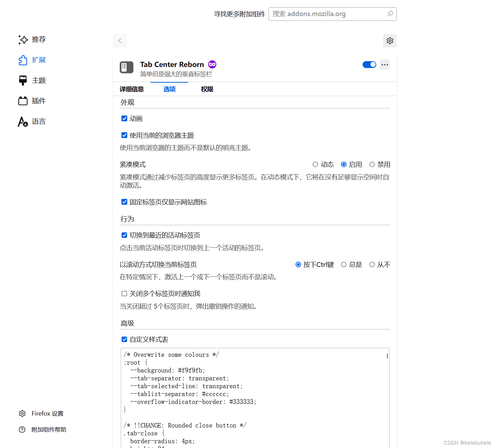
Task: Switch to the 选项 tab
Action: tap(169, 89)
